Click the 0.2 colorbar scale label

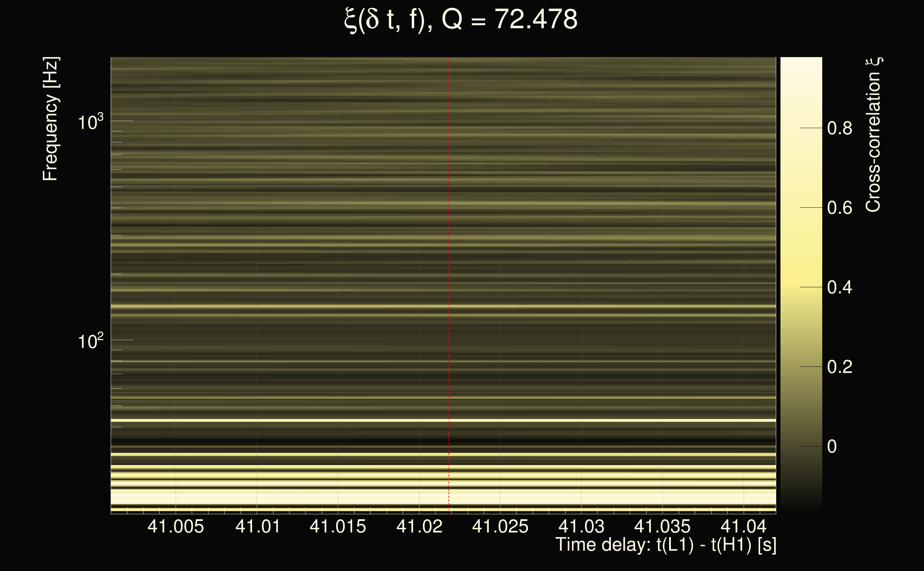839,367
